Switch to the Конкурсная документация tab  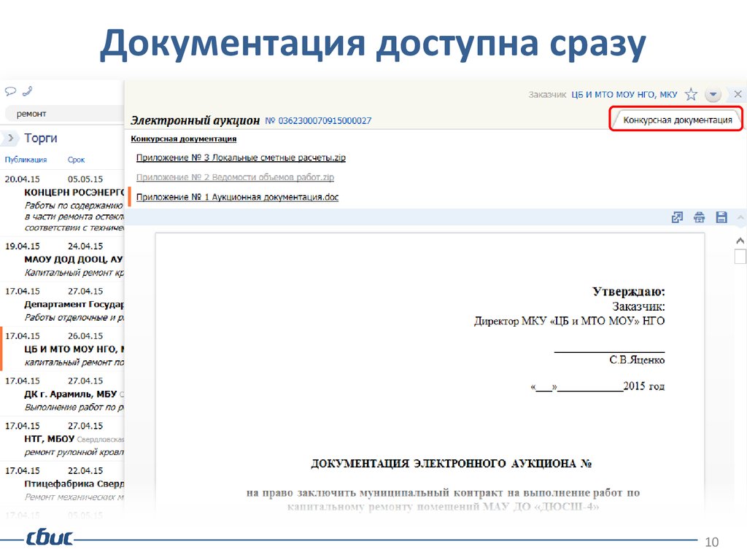tap(677, 120)
